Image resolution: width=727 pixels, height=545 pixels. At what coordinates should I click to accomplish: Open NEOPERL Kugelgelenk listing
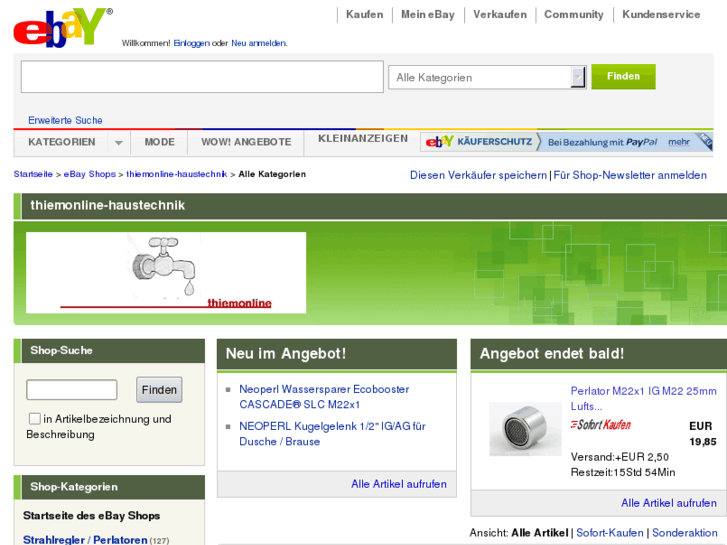[332, 434]
